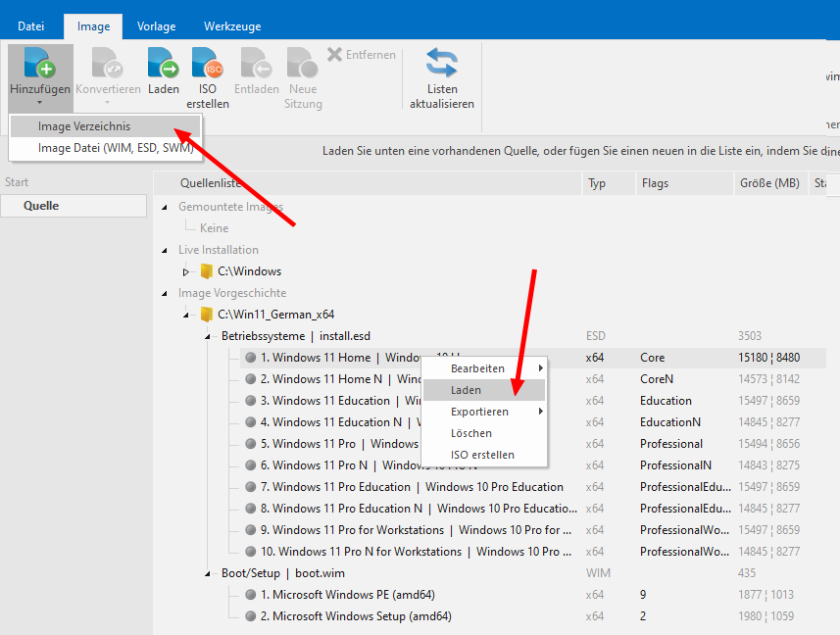
Task: Collapse the Image Vorgeschichte group
Action: 165,293
